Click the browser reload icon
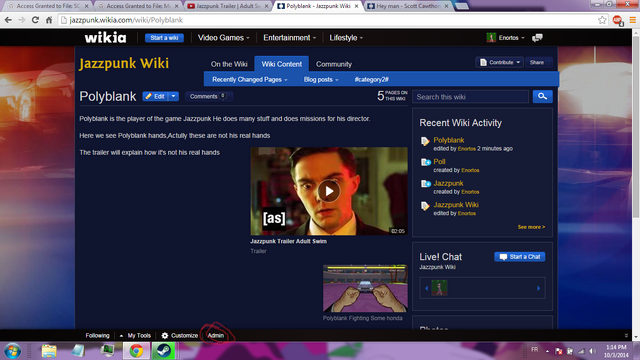640x360 pixels. tap(35, 20)
